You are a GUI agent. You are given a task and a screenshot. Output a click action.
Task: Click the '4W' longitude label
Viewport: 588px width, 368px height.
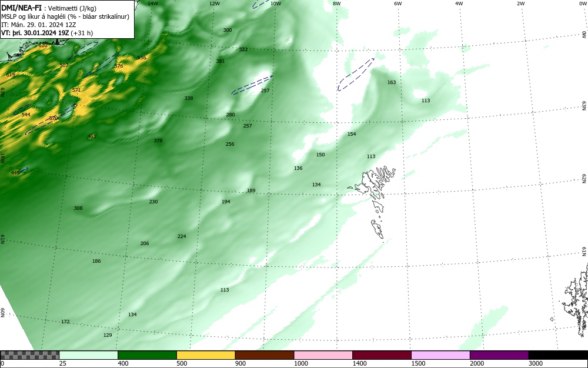pyautogui.click(x=459, y=4)
